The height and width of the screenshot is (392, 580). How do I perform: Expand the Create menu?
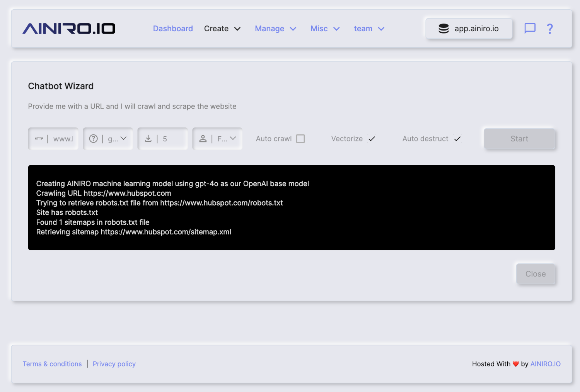click(x=222, y=29)
